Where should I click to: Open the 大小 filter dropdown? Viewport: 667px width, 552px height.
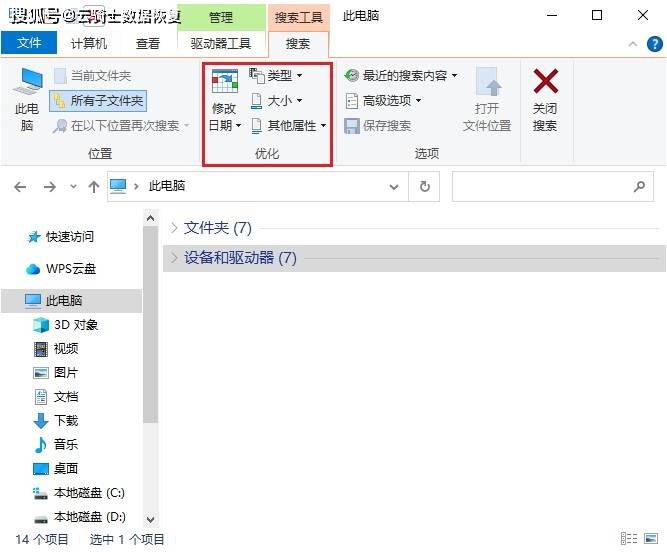(276, 101)
